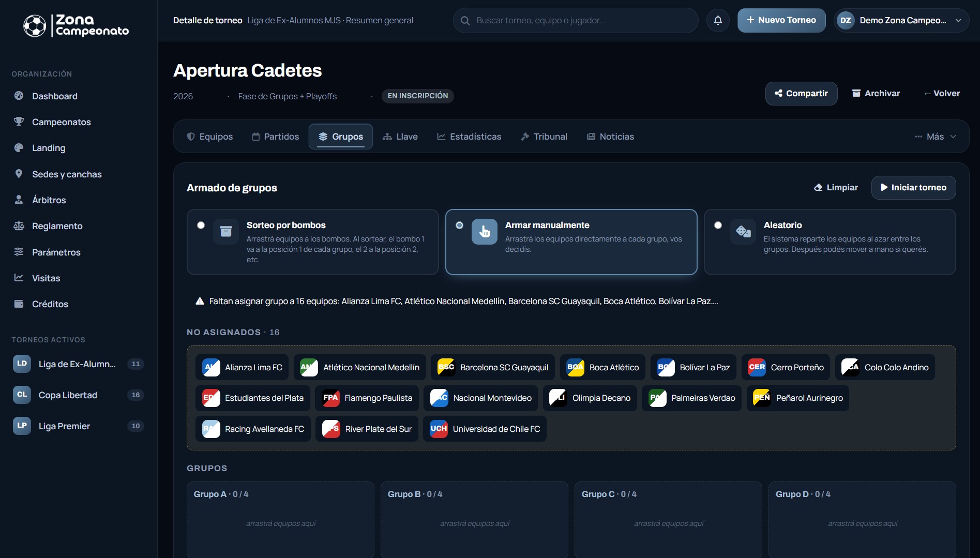Click the Grupo C header text
The height and width of the screenshot is (558, 980).
tap(609, 494)
